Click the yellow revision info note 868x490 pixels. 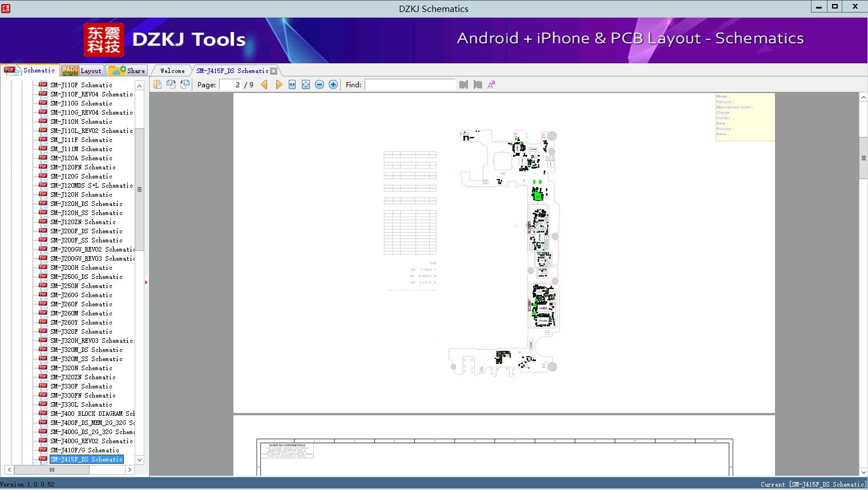[745, 117]
